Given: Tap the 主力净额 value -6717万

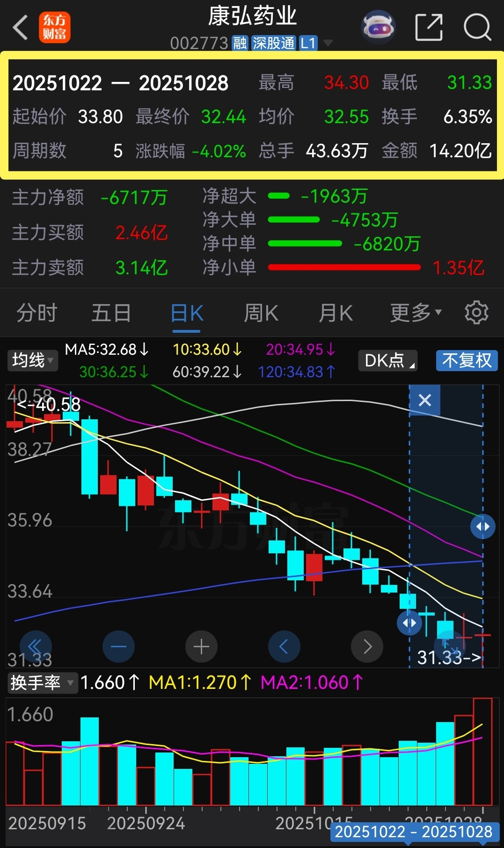Looking at the screenshot, I should tap(134, 197).
